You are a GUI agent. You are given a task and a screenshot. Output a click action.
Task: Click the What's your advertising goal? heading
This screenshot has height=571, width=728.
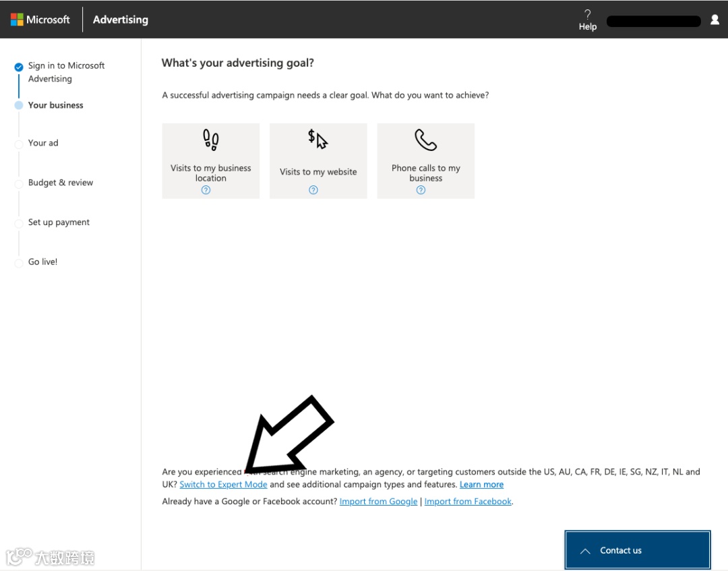238,63
